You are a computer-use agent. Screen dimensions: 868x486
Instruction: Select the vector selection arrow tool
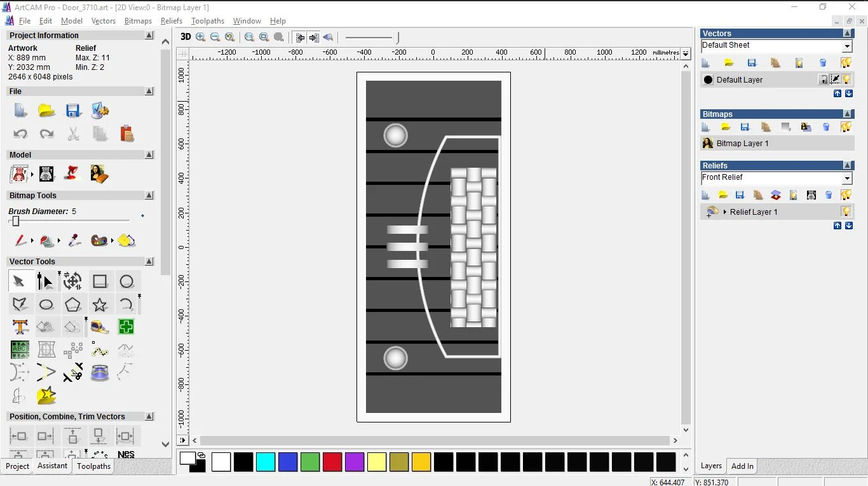19,281
